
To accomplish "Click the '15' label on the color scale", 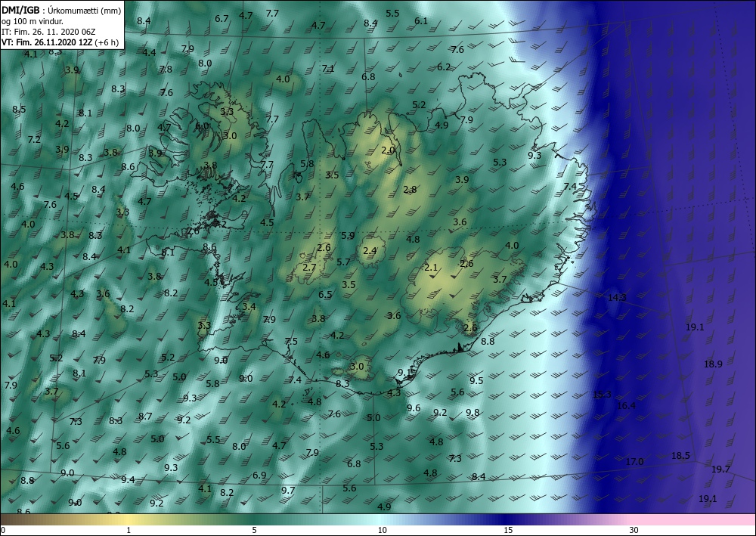I will (x=508, y=531).
